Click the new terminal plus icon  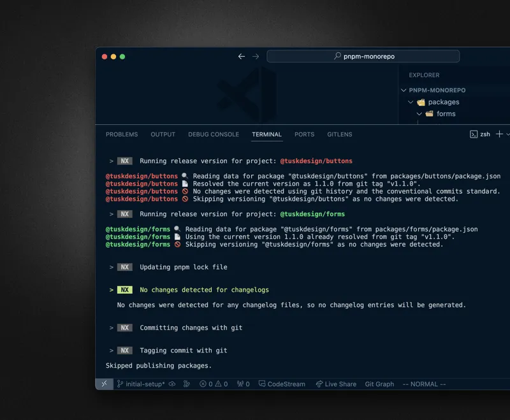tap(500, 134)
